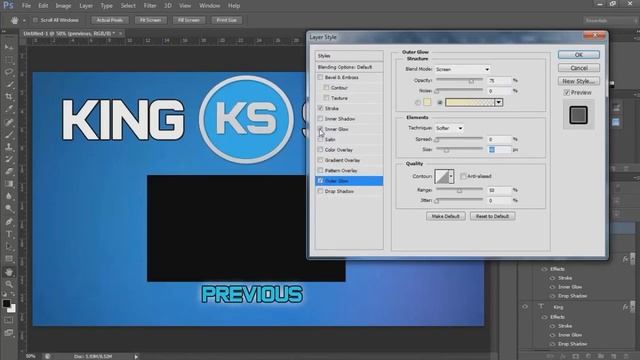Click Cancel in Layer Style dialog
Image resolution: width=640 pixels, height=360 pixels.
point(579,68)
